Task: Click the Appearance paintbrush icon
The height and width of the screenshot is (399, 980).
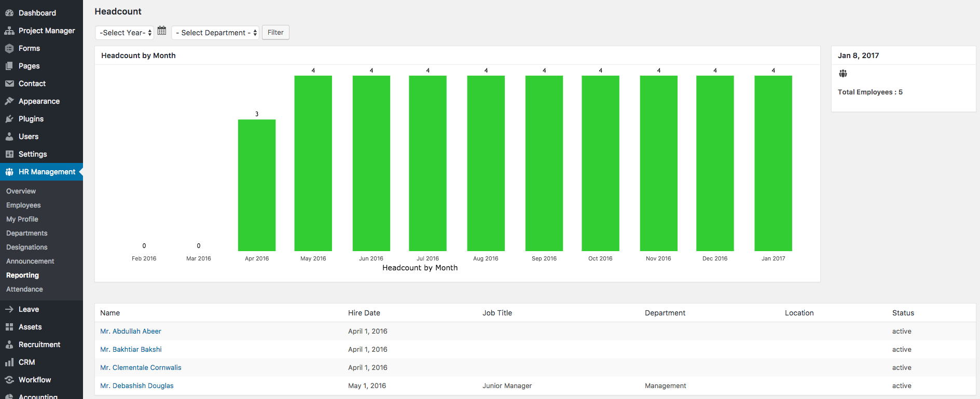Action: [9, 101]
